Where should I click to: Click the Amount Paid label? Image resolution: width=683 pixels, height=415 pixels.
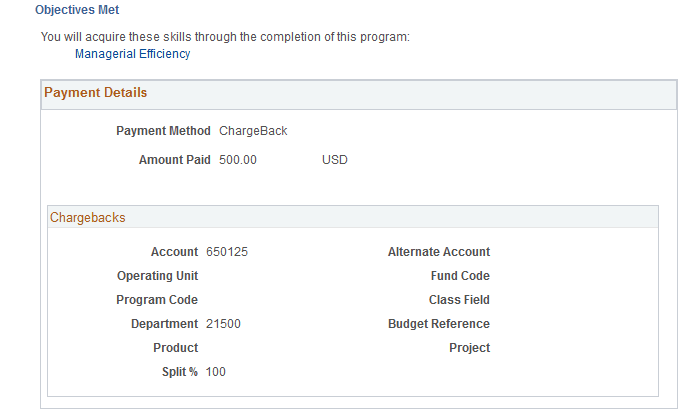(x=174, y=160)
